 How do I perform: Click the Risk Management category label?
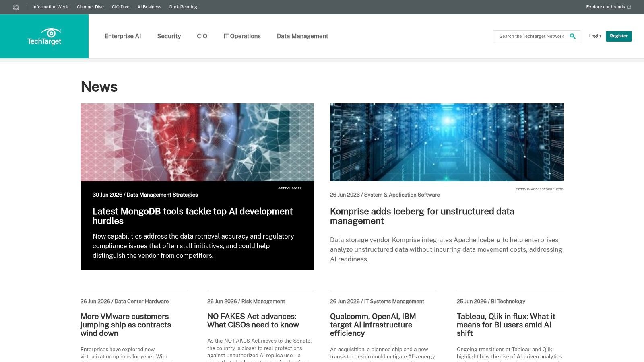(263, 301)
